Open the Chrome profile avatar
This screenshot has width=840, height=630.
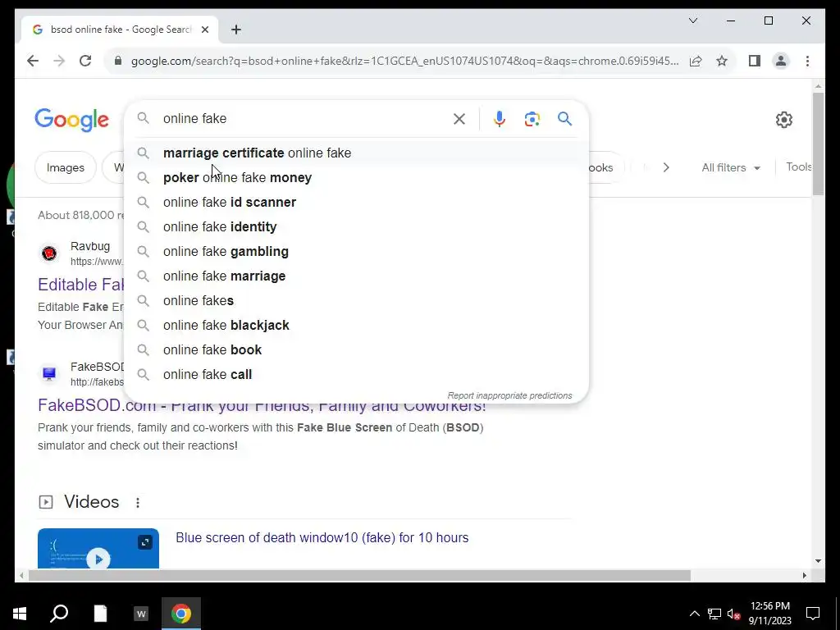tap(781, 61)
